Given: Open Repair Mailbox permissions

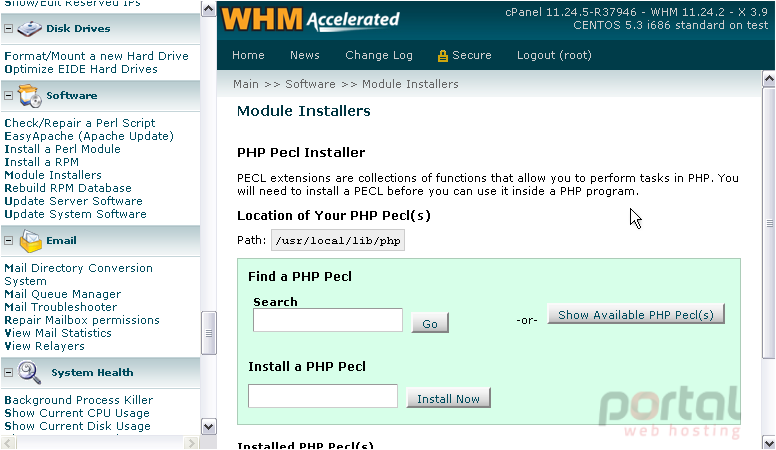Looking at the screenshot, I should point(82,320).
